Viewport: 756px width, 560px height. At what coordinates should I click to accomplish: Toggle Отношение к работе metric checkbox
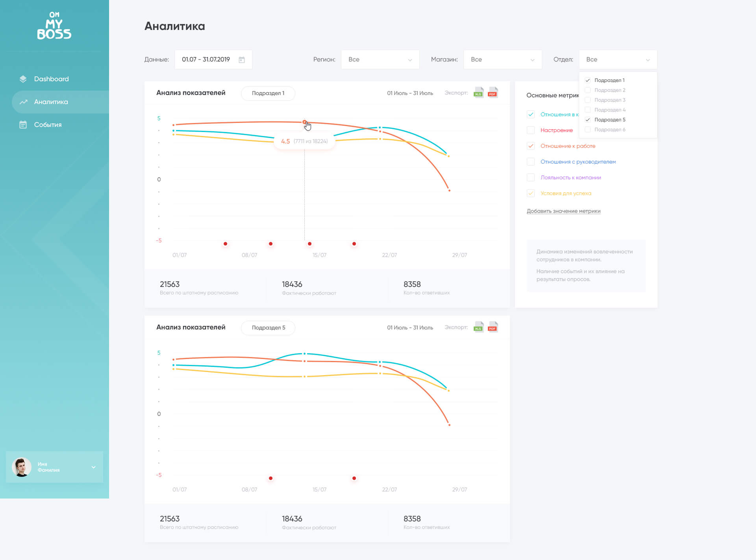[x=531, y=146]
